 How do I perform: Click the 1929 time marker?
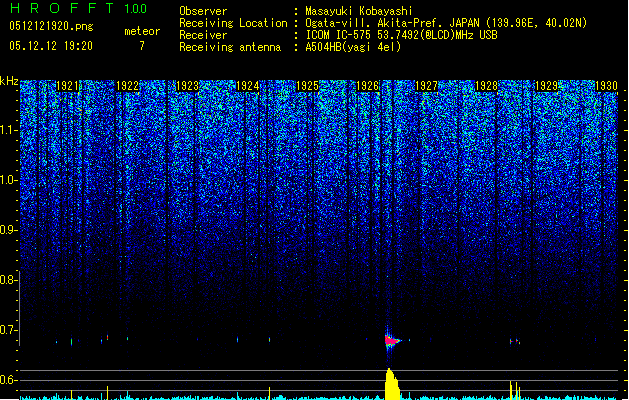pos(546,86)
